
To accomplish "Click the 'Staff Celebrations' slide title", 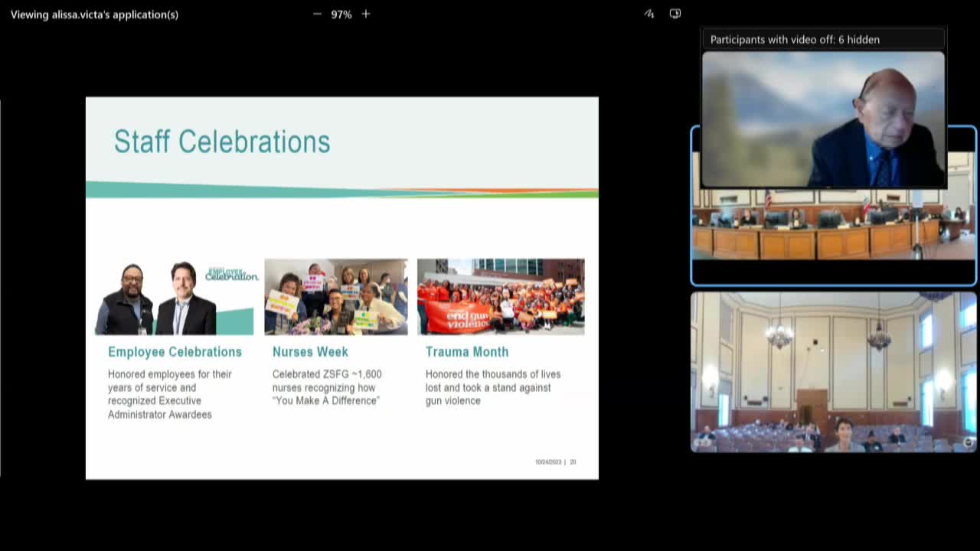I will point(222,142).
